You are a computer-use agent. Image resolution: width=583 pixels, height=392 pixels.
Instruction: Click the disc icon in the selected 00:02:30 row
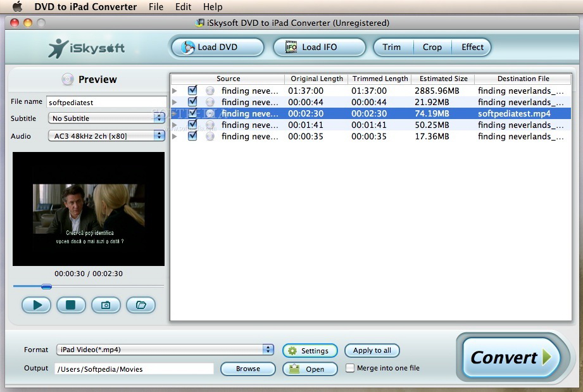tap(210, 113)
